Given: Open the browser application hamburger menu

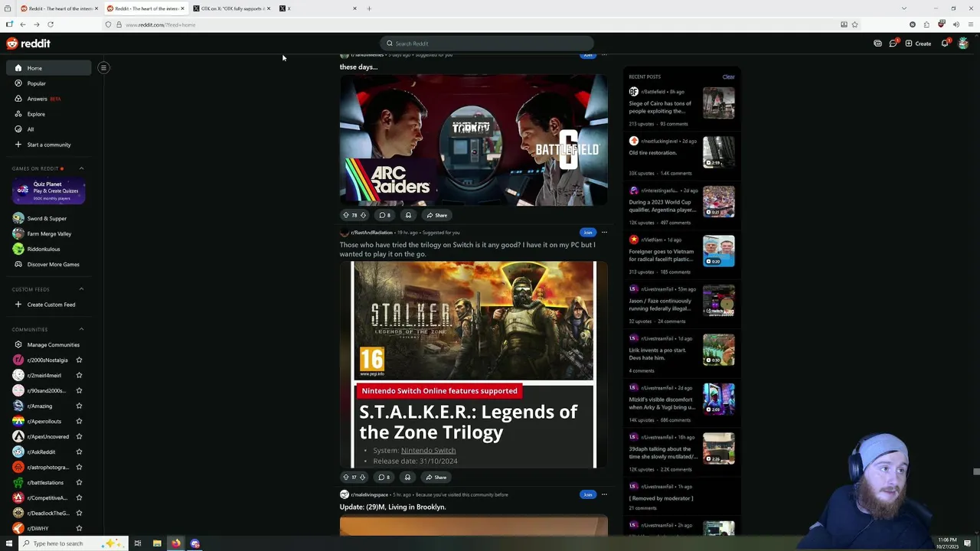Looking at the screenshot, I should point(970,24).
